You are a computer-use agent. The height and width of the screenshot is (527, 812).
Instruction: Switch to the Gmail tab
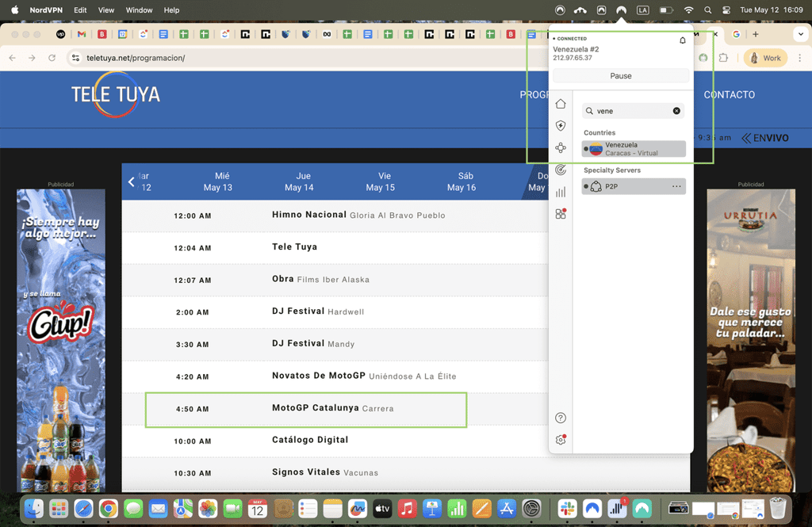tap(82, 34)
